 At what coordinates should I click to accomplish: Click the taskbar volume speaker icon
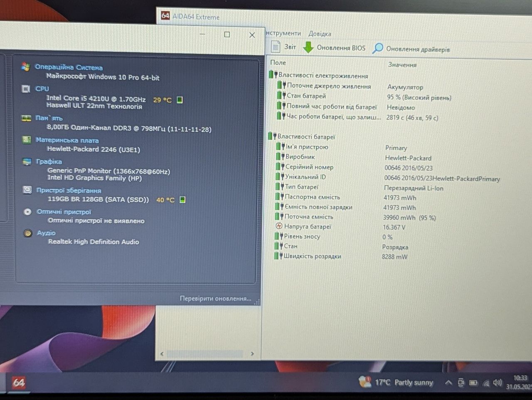pyautogui.click(x=498, y=383)
